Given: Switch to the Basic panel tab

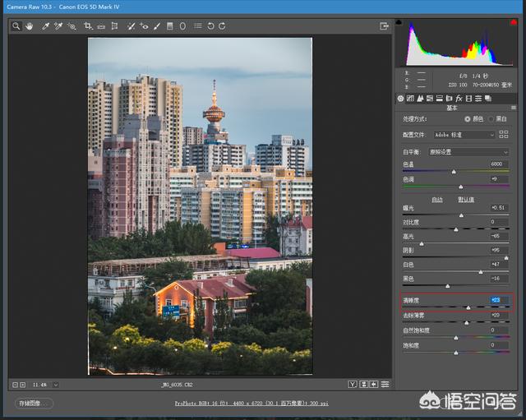Looking at the screenshot, I should tap(400, 99).
